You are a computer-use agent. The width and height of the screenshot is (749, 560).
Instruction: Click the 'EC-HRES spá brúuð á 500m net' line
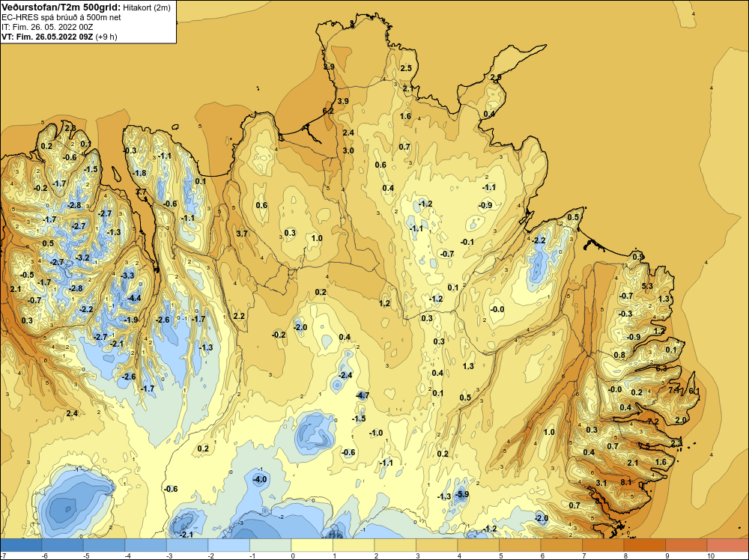(x=61, y=17)
